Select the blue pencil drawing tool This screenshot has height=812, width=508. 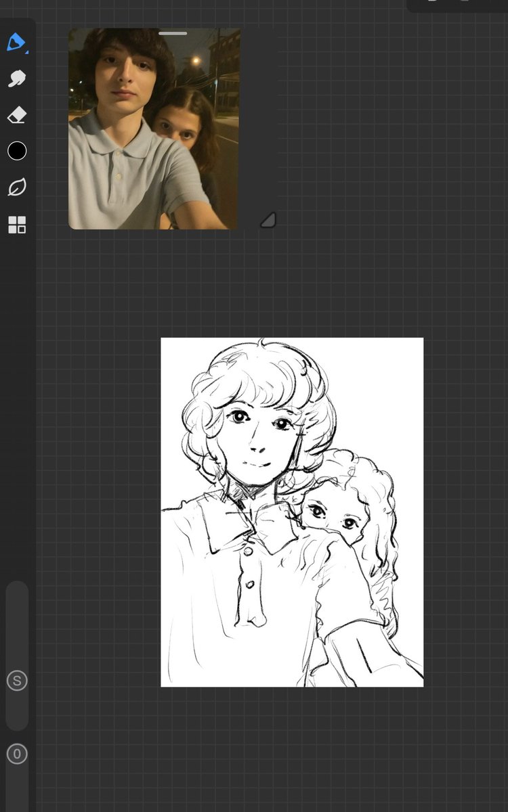[x=16, y=42]
